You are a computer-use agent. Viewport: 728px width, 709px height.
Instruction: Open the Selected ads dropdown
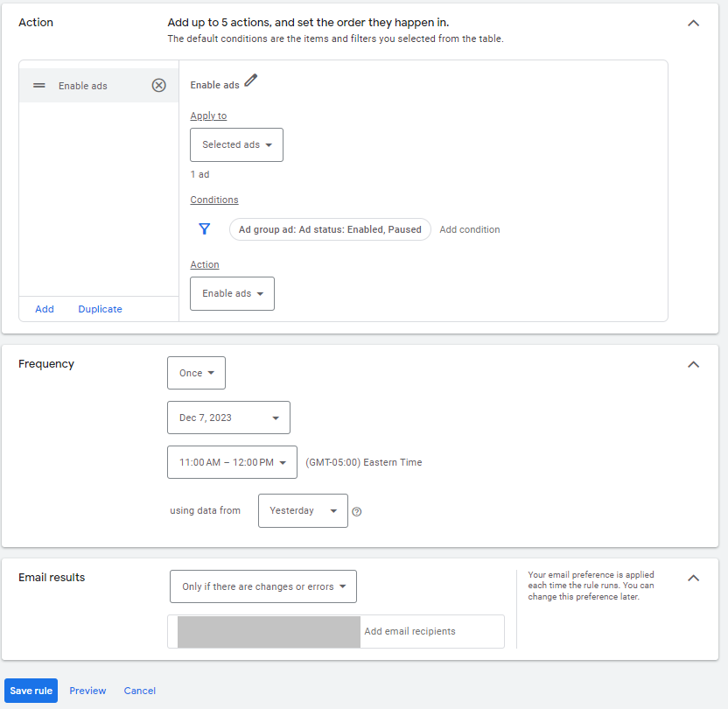click(x=236, y=144)
